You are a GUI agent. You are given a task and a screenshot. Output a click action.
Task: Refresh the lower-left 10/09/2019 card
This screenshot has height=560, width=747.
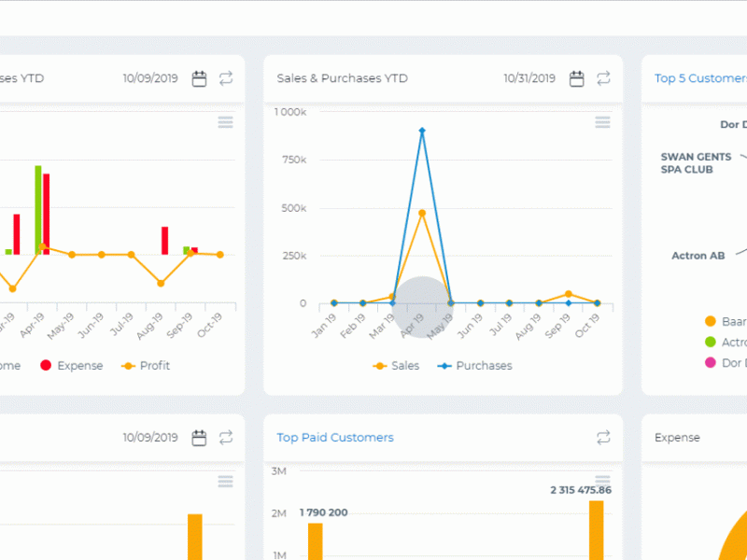tap(226, 438)
